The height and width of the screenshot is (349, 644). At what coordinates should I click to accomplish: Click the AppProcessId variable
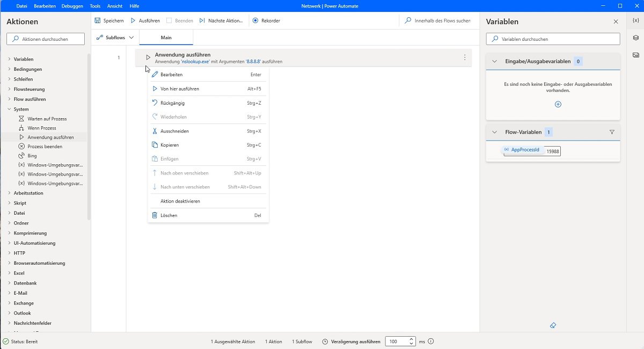pyautogui.click(x=525, y=150)
